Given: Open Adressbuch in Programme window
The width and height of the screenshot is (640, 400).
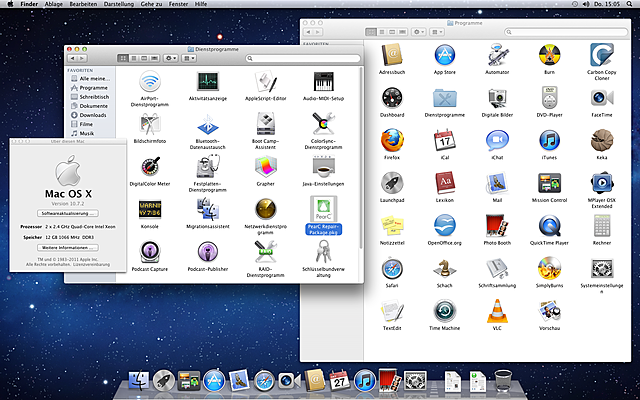Looking at the screenshot, I should pos(392,55).
